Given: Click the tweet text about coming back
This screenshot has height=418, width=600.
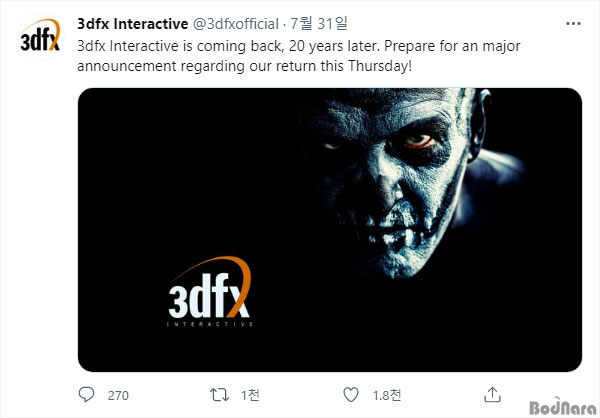Looking at the screenshot, I should tap(298, 56).
